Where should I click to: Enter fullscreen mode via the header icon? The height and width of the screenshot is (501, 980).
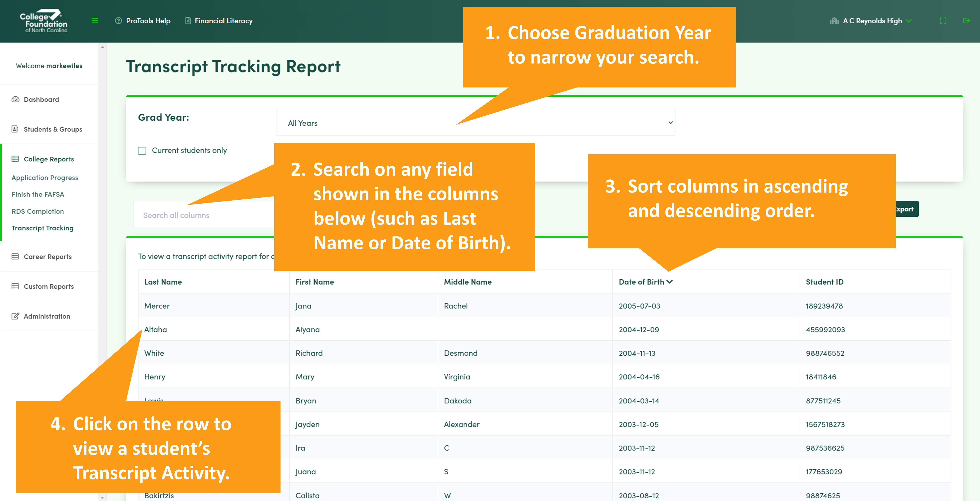click(x=943, y=21)
